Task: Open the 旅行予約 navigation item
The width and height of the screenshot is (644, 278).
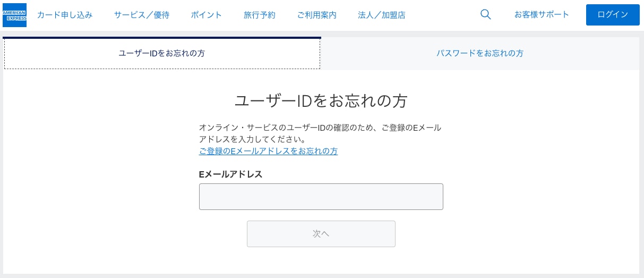Action: point(260,15)
